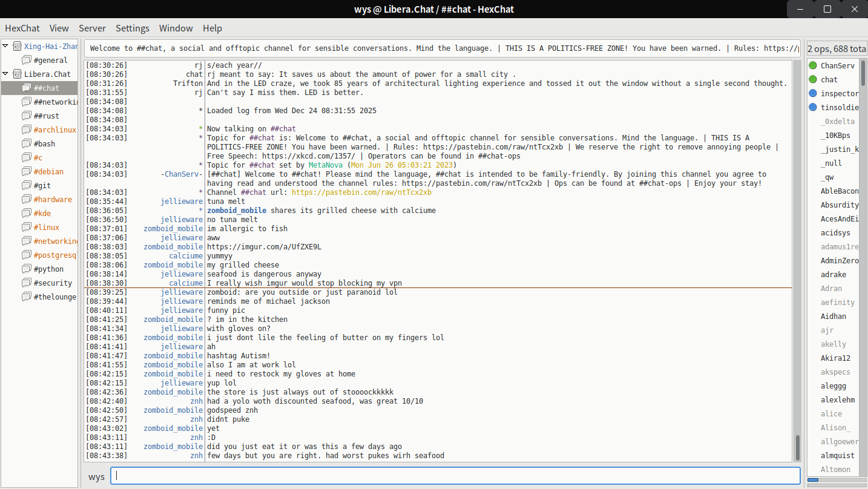Open the Channel url pastebin link
Viewport: 868px width, 489px height.
coord(361,192)
